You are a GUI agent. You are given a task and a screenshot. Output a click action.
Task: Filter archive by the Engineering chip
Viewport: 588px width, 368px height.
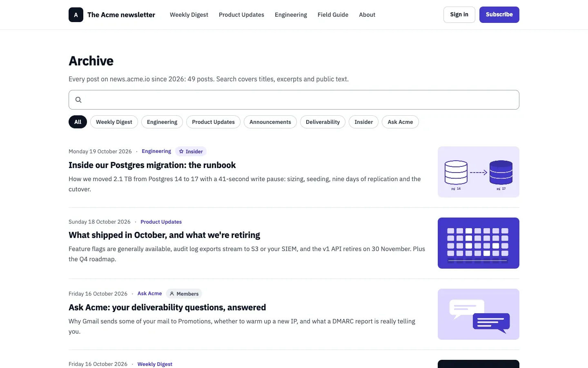pos(162,122)
